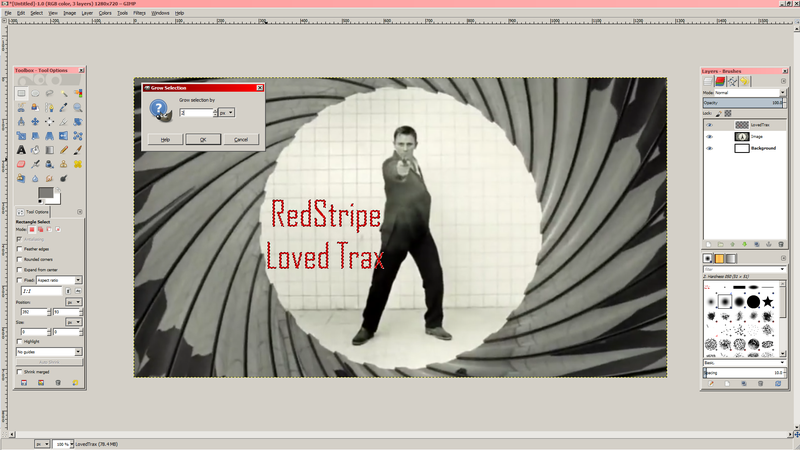
Task: Select the Flip tool
Action: [x=64, y=136]
